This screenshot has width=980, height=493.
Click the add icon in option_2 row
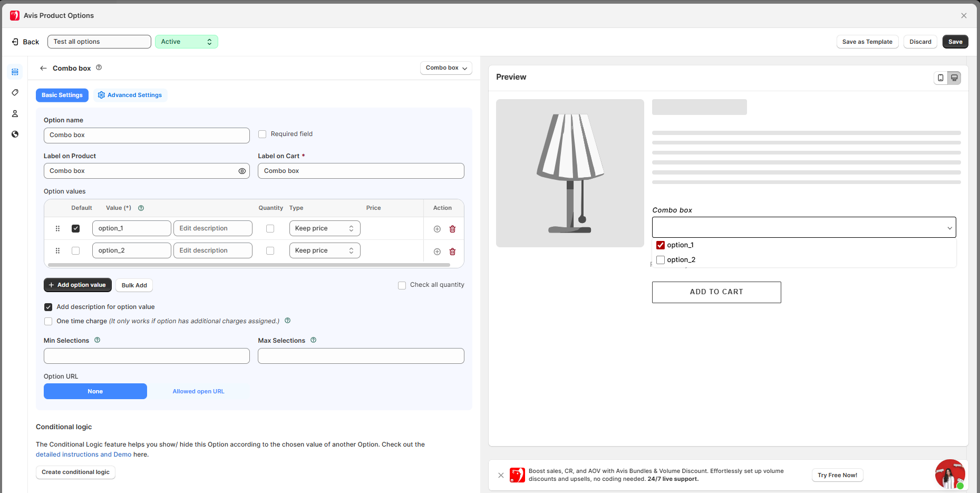click(x=437, y=252)
